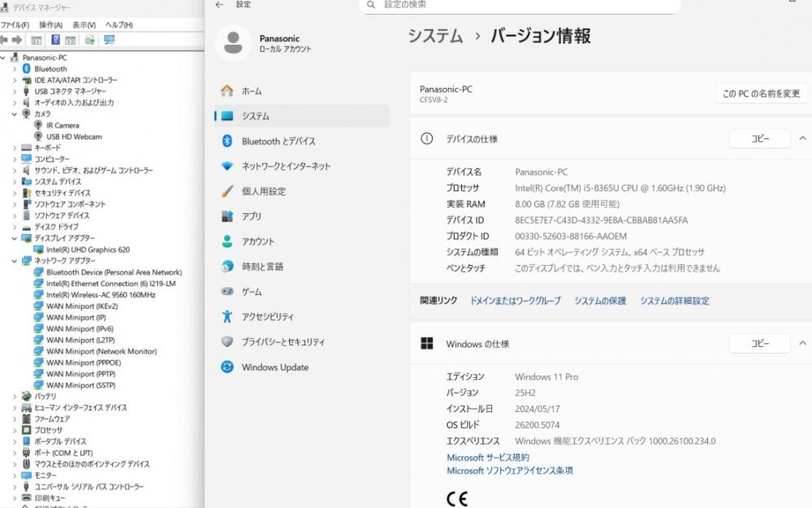
Task: Collapse the デバイスの仕様 section chevron
Action: point(802,139)
